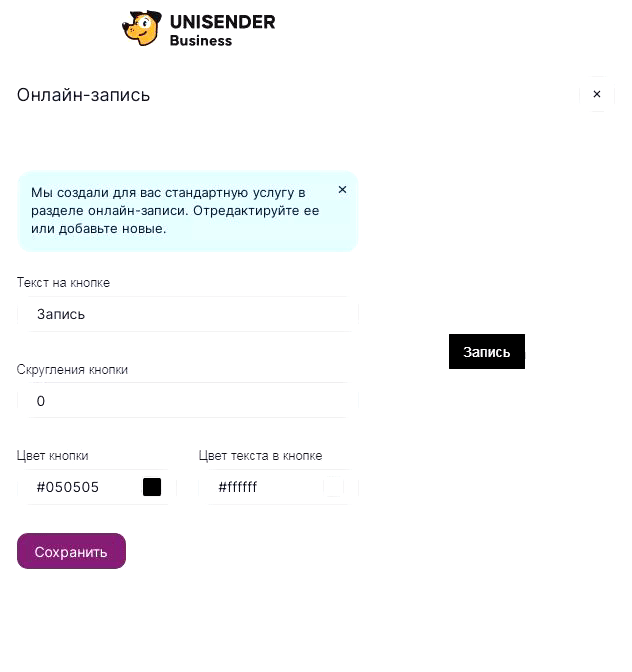Focus the button text field containing Запись

click(188, 314)
